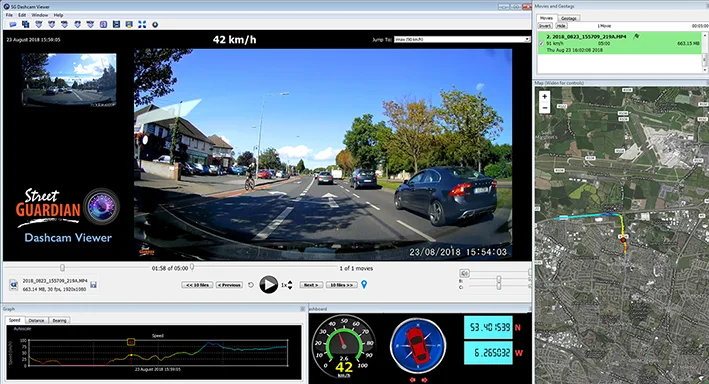Click the C contrast slider handle
This screenshot has width=709, height=384.
498,287
